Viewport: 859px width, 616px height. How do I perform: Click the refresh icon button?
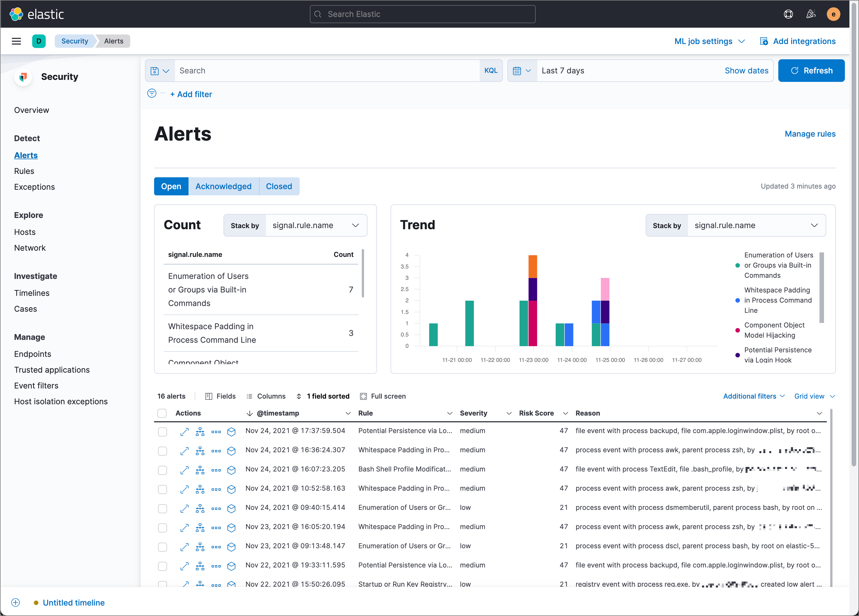pyautogui.click(x=794, y=70)
